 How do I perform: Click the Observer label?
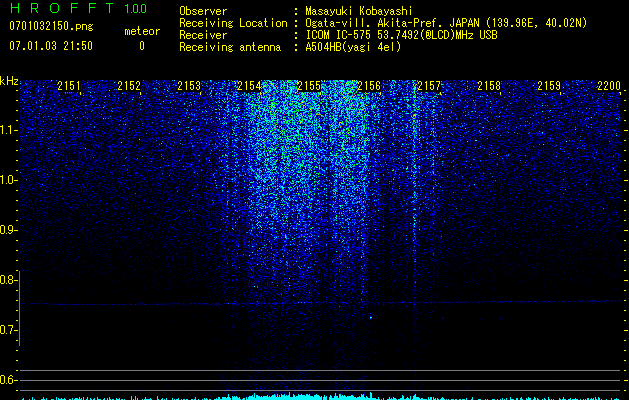click(x=203, y=11)
